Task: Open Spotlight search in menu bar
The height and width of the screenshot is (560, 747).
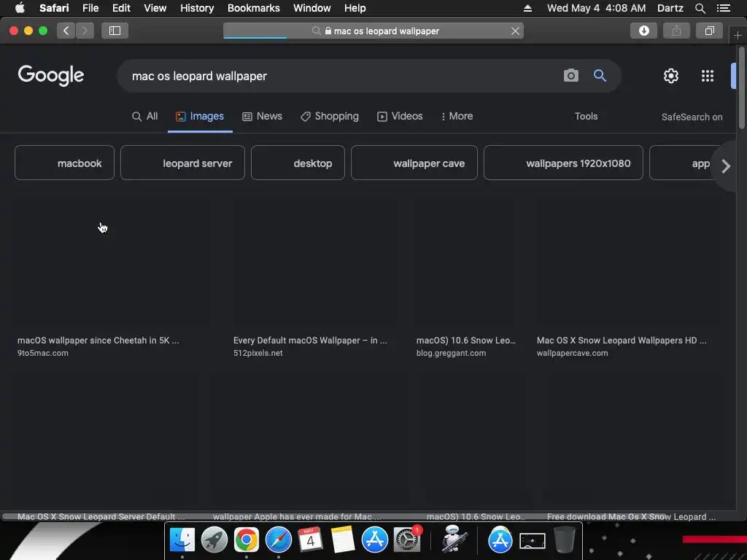Action: click(x=700, y=8)
